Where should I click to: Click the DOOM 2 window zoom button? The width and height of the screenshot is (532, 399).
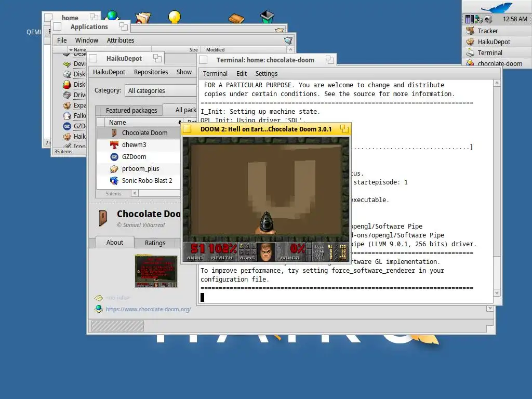tap(344, 129)
